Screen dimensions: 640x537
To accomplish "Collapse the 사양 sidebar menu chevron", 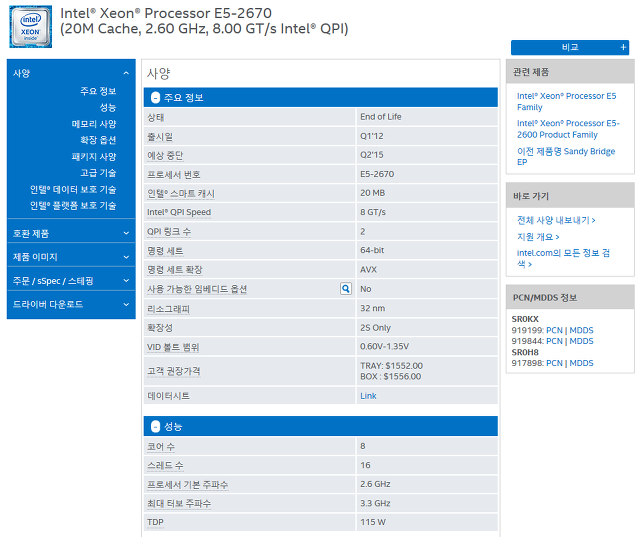I will 126,73.
